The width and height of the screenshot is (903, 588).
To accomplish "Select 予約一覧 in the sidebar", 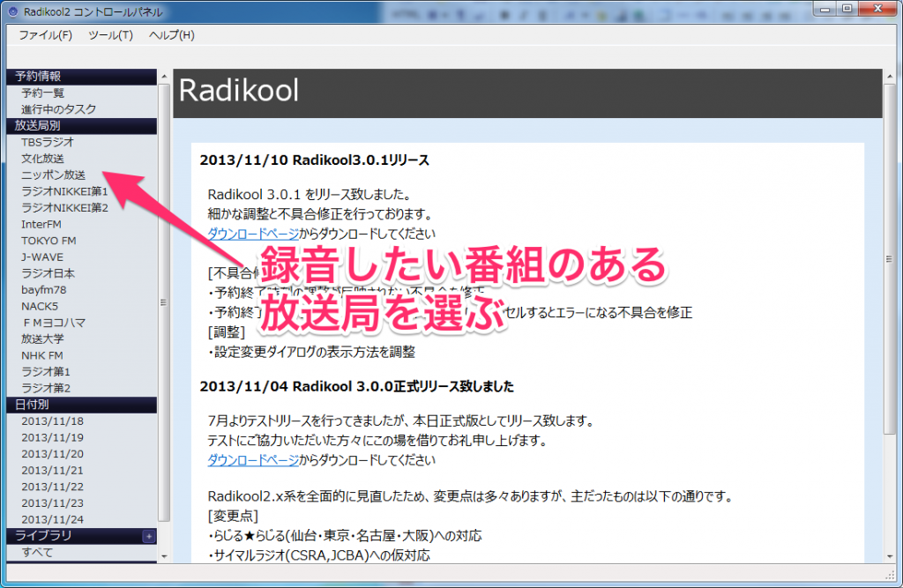I will [x=43, y=93].
